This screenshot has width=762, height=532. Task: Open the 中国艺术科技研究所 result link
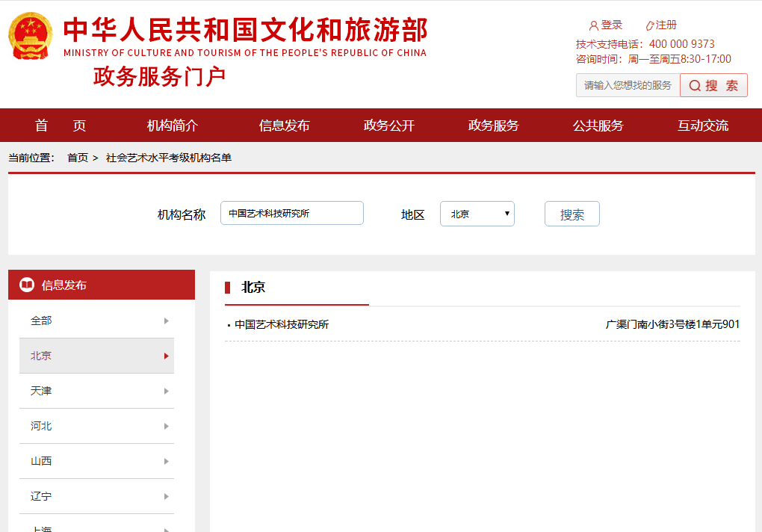pos(282,324)
